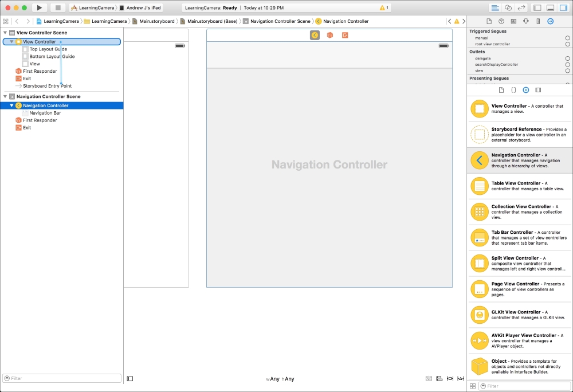Viewport: 573px width, 392px height.
Task: Hide the Navigator panel
Action: [537, 7]
